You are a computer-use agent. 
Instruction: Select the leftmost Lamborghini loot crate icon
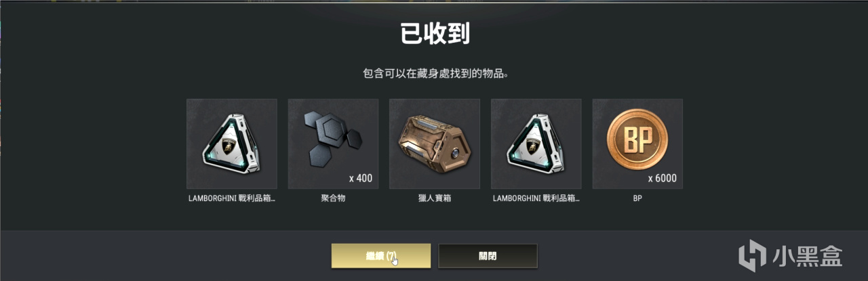232,144
